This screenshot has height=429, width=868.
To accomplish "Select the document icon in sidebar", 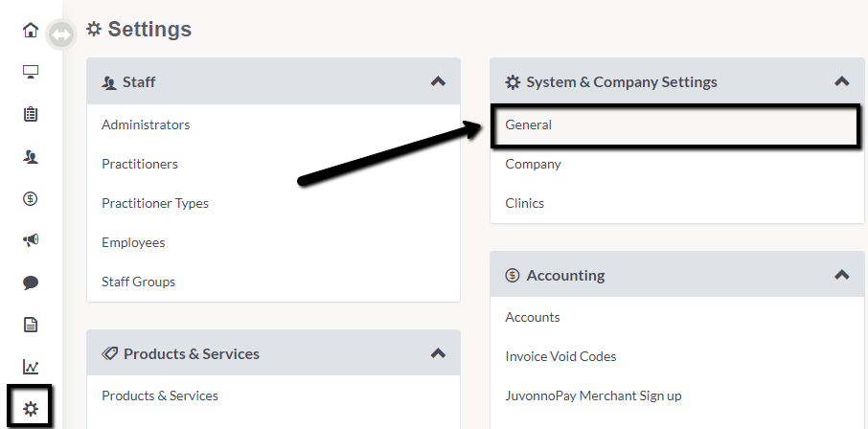I will point(31,325).
